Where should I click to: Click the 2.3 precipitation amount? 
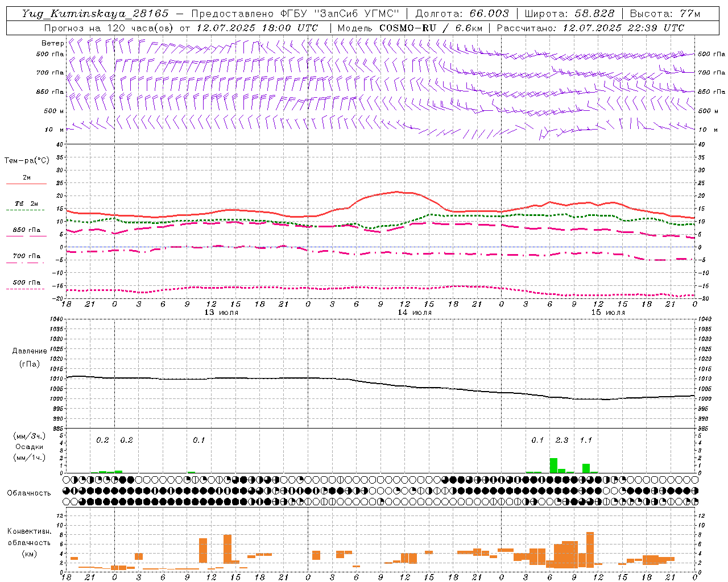point(562,440)
